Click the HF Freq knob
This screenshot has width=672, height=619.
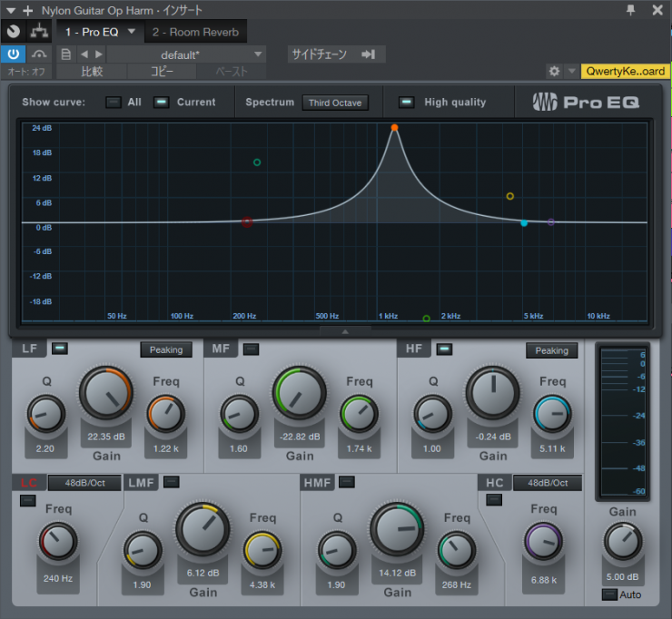point(552,414)
